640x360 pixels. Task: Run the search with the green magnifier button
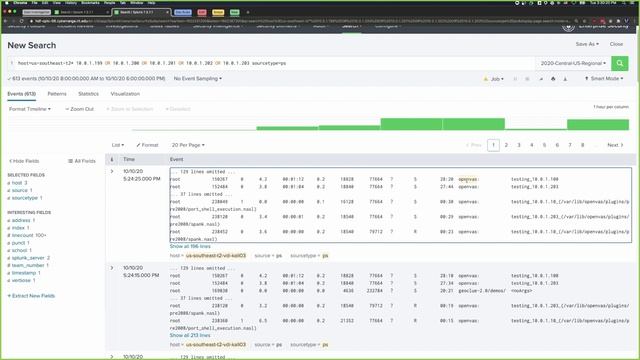620,63
